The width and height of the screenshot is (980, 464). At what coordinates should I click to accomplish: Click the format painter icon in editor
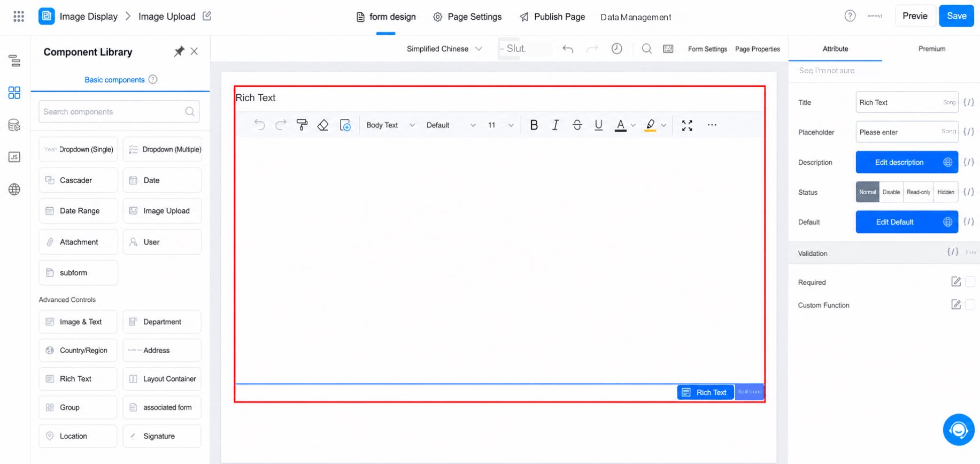coord(302,125)
